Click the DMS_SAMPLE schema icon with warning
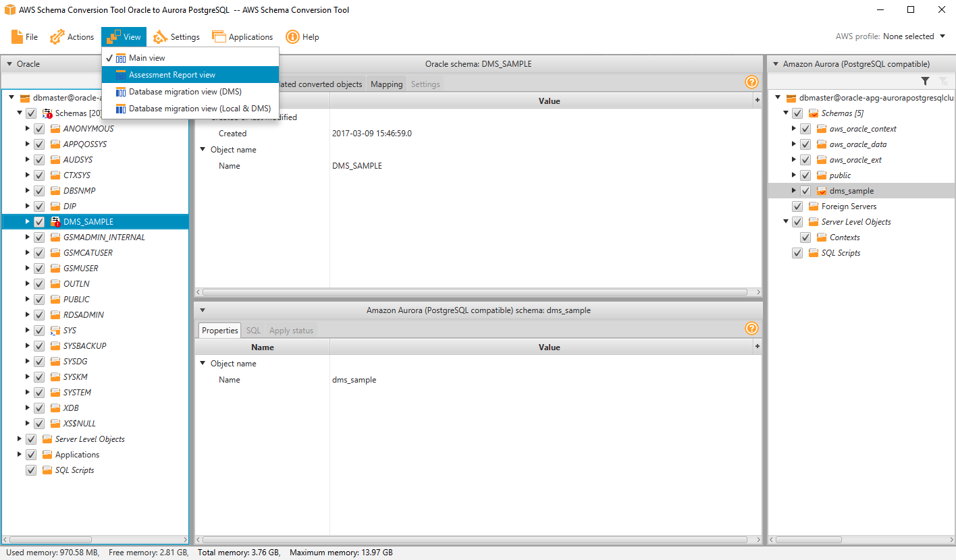This screenshot has width=956, height=560. pyautogui.click(x=56, y=222)
